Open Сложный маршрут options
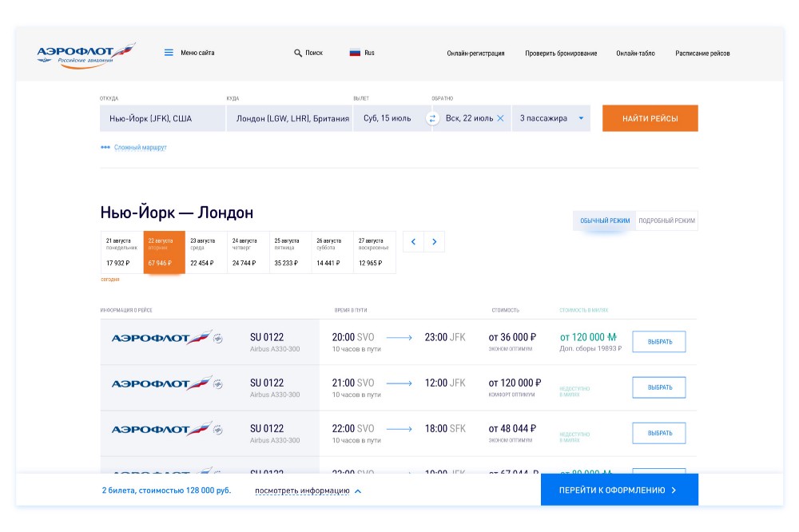This screenshot has height=532, width=799. 133,148
